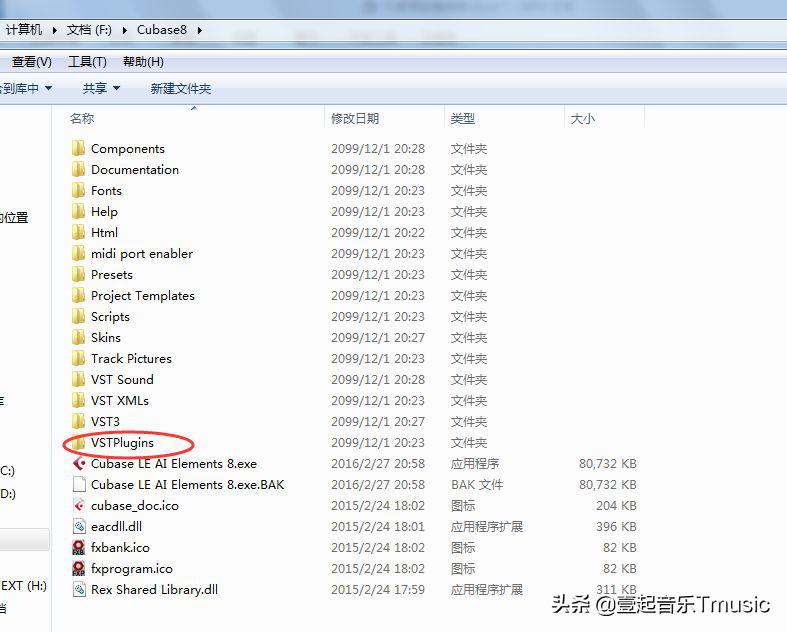This screenshot has width=787, height=632.
Task: Select the Html folder icon
Action: [78, 233]
